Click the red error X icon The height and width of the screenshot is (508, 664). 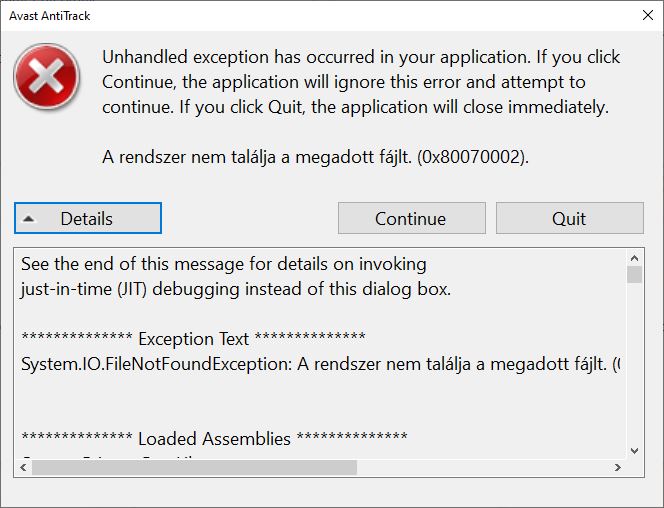[47, 77]
